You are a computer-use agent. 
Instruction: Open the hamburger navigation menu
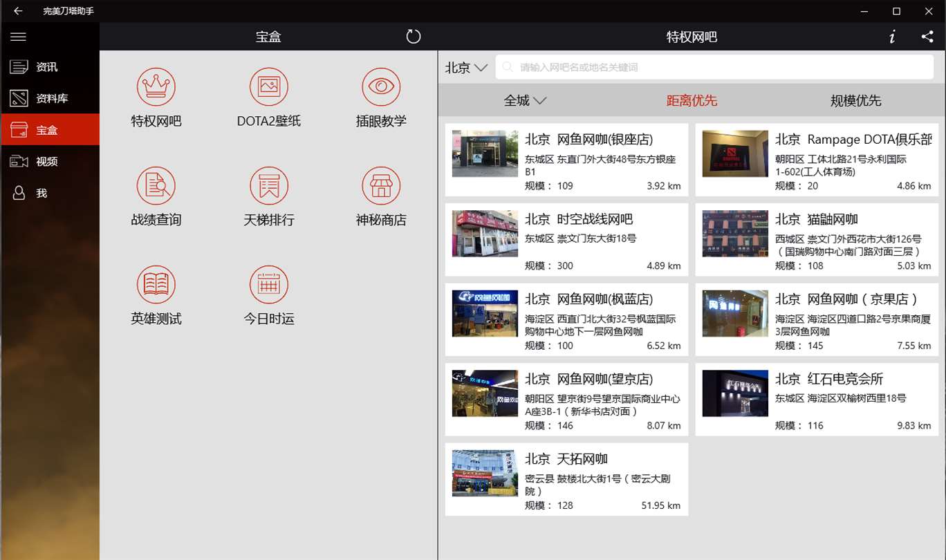click(19, 37)
